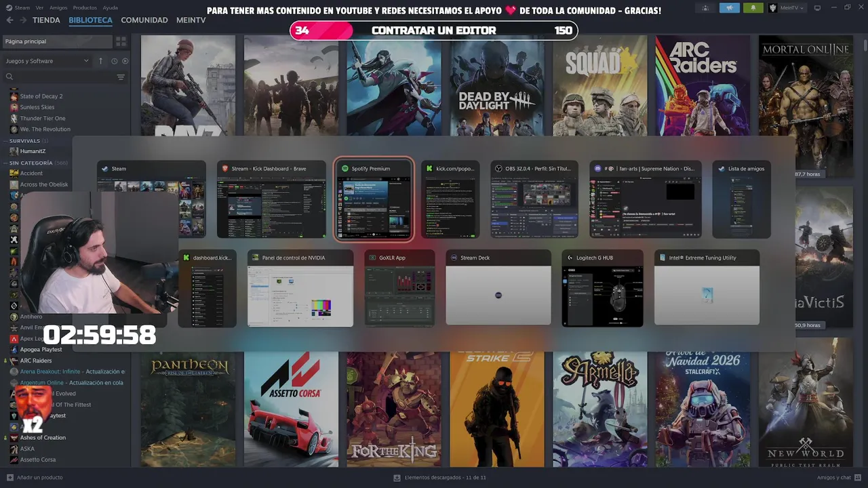Switch to the COMUNIDAD tab
This screenshot has width=868, height=488.
click(144, 20)
